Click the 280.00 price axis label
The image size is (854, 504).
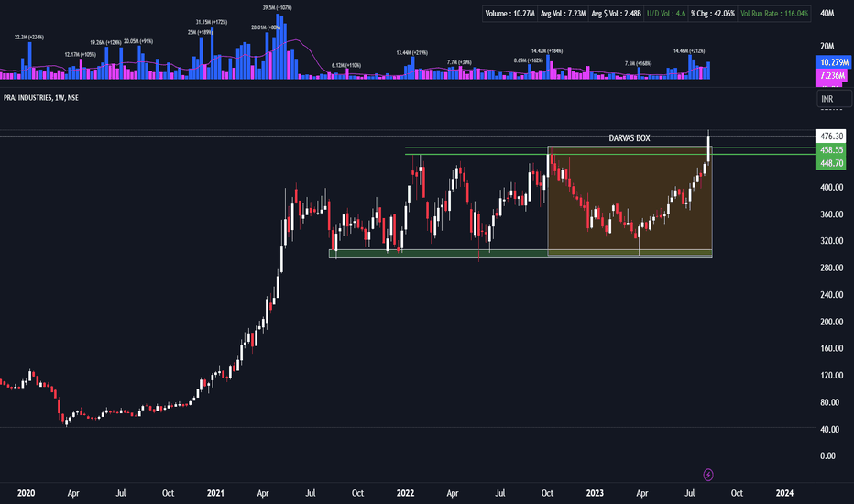(x=832, y=268)
